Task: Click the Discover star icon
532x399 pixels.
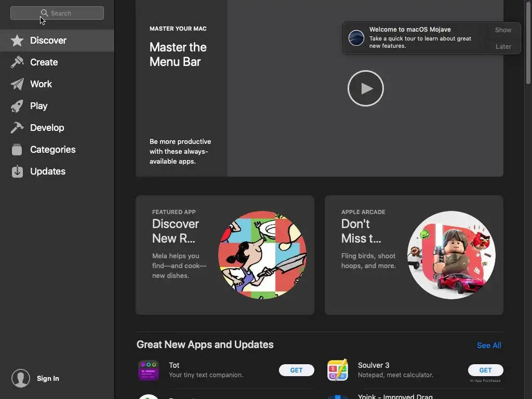Action: (17, 41)
